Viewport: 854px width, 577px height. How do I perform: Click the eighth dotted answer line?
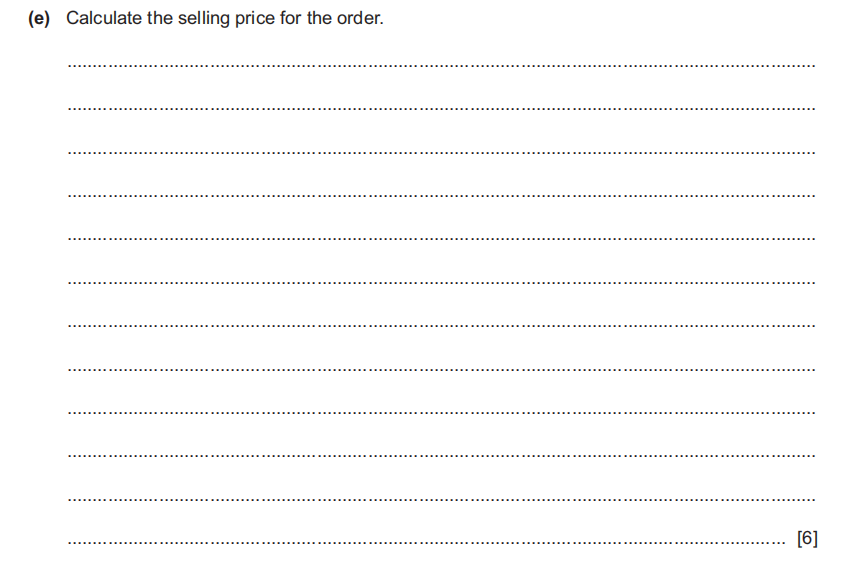[x=440, y=369]
